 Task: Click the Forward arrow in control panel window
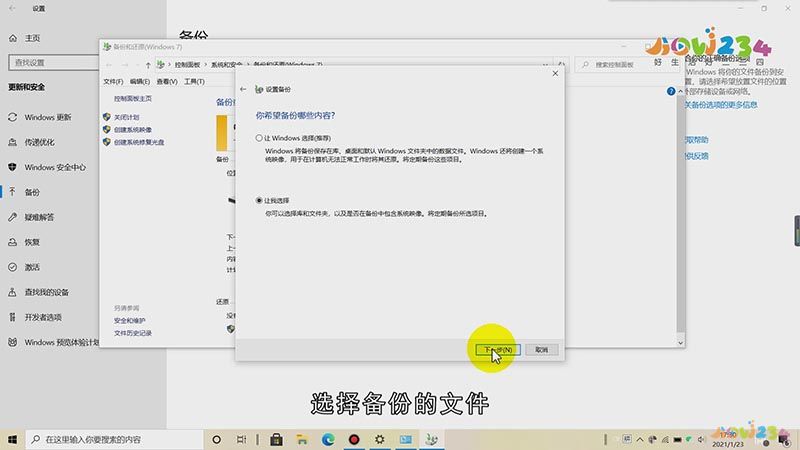click(x=125, y=65)
